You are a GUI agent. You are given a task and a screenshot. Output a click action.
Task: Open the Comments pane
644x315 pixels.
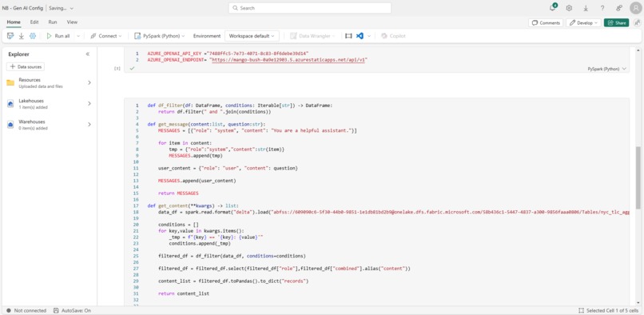click(x=546, y=22)
